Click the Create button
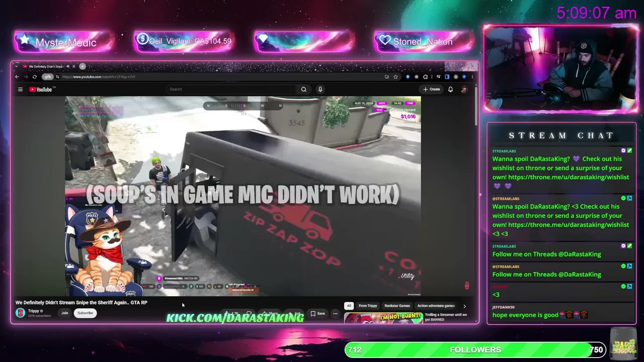This screenshot has width=644, height=362. tap(432, 89)
